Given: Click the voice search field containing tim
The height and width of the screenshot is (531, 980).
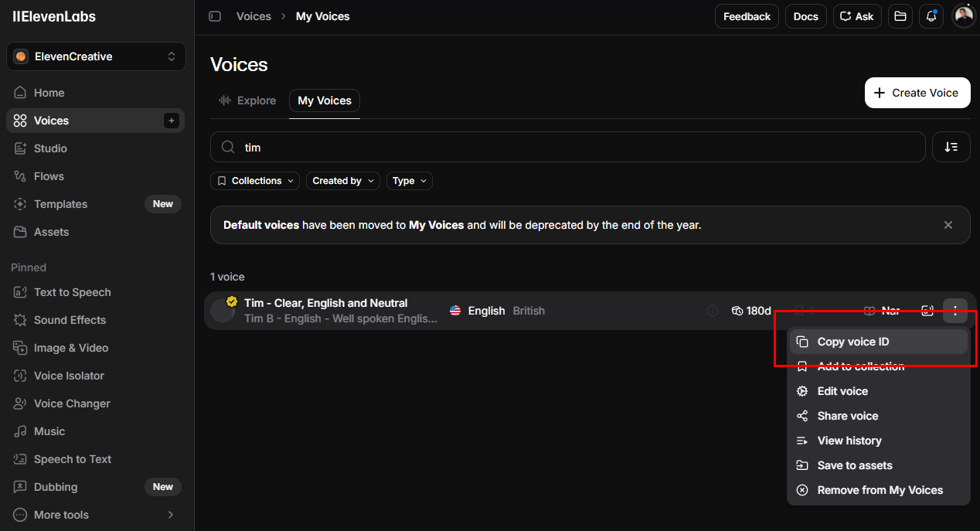Looking at the screenshot, I should click(568, 147).
